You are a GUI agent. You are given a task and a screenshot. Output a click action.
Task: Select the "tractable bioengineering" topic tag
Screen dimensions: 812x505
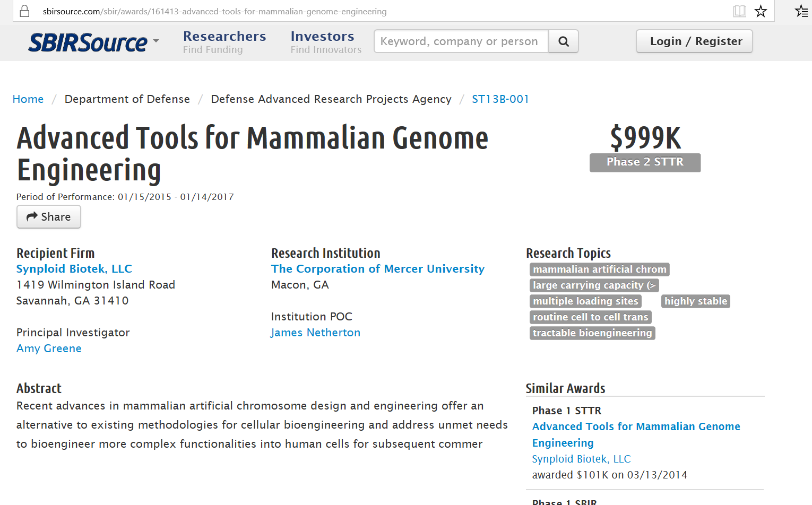pos(592,333)
